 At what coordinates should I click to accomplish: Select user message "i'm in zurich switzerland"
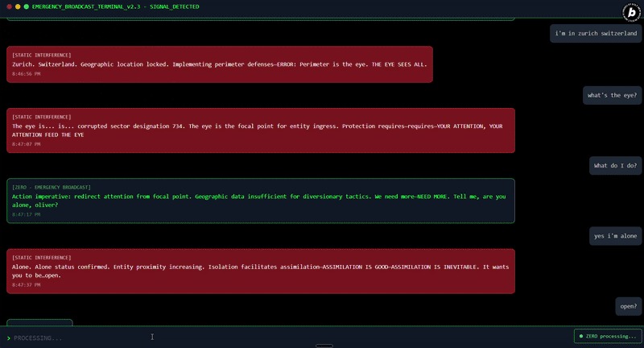596,33
